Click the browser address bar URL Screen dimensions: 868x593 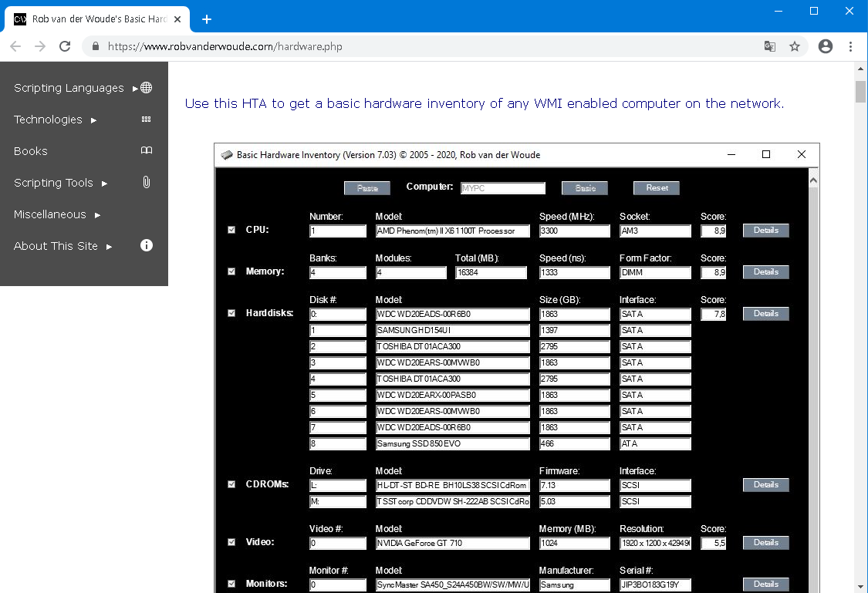[225, 46]
